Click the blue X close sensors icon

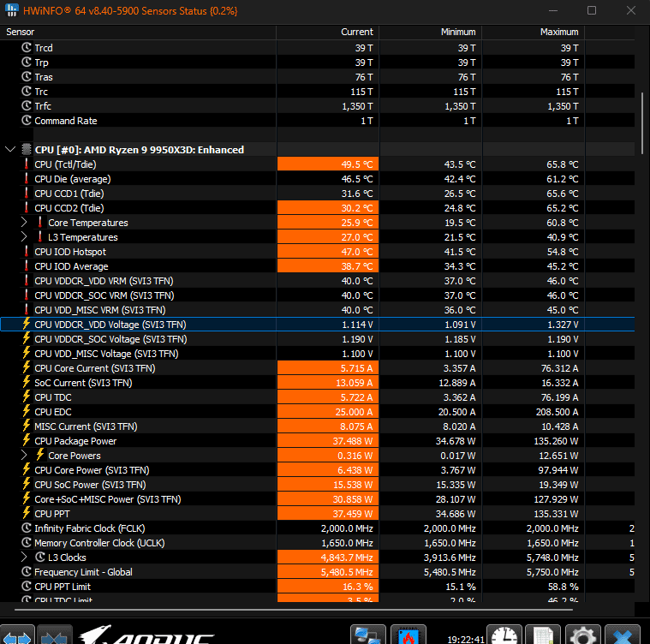(x=623, y=635)
